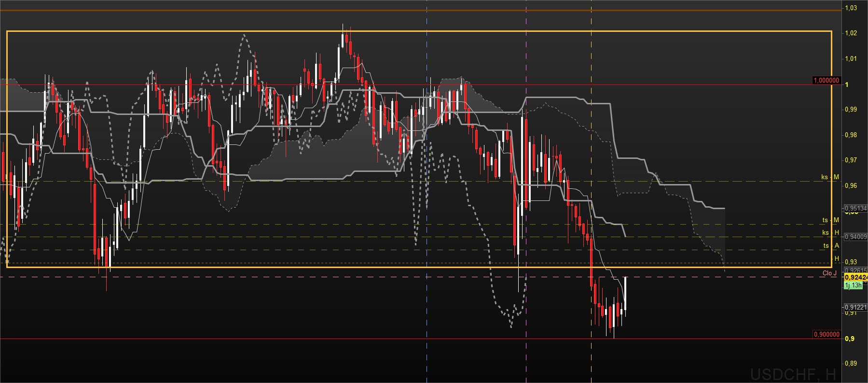The width and height of the screenshot is (868, 383).
Task: Click the green 1j 13h countdown badge
Action: point(853,285)
